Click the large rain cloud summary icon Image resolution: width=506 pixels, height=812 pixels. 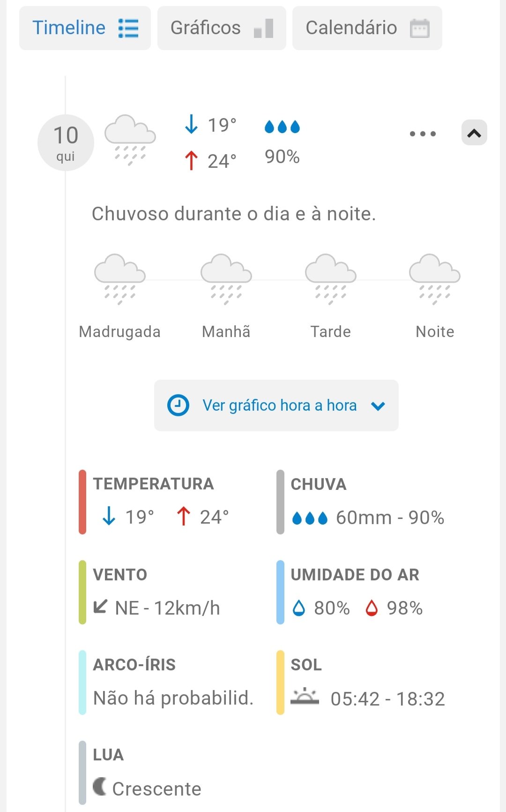point(130,139)
